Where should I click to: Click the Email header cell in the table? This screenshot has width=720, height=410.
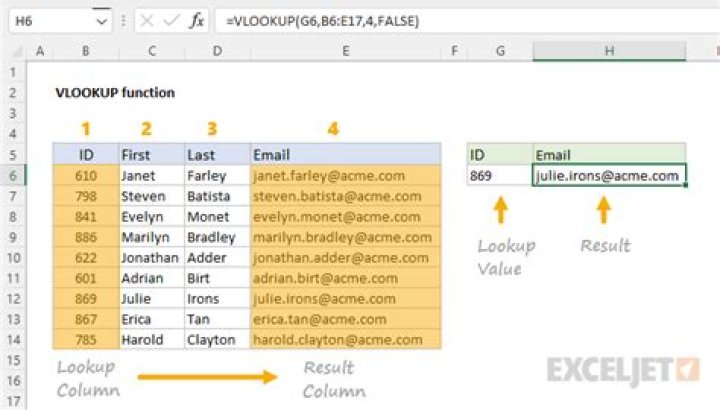point(346,155)
